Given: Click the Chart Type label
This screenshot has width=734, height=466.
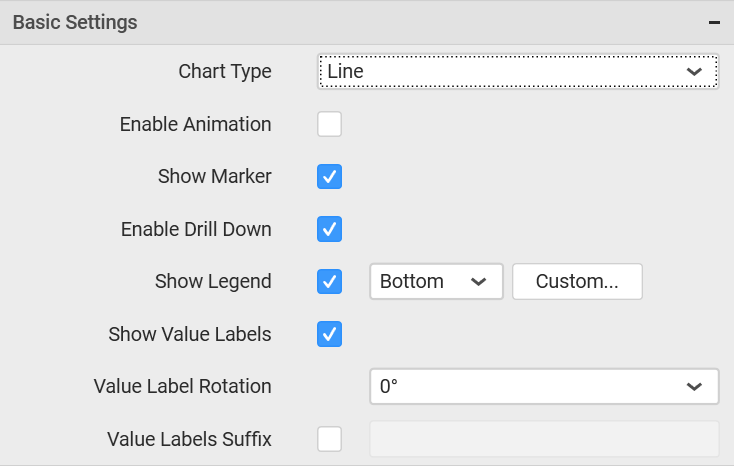Looking at the screenshot, I should pyautogui.click(x=225, y=72).
